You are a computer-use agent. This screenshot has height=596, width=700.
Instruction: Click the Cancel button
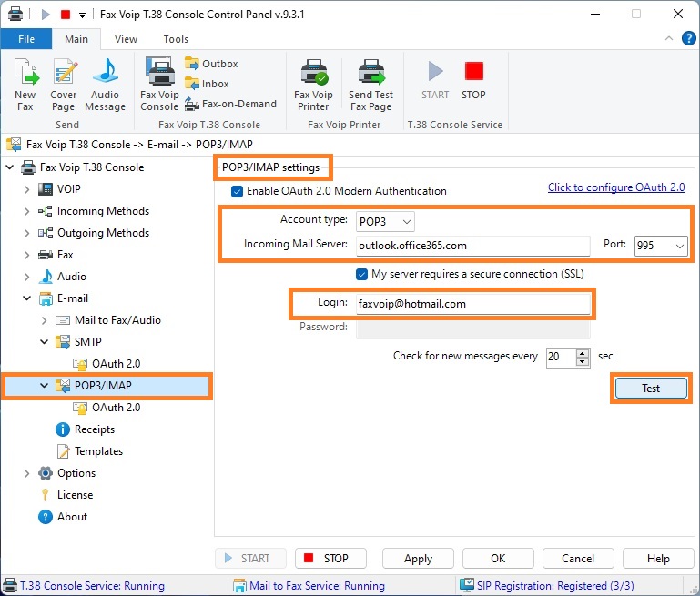(578, 559)
